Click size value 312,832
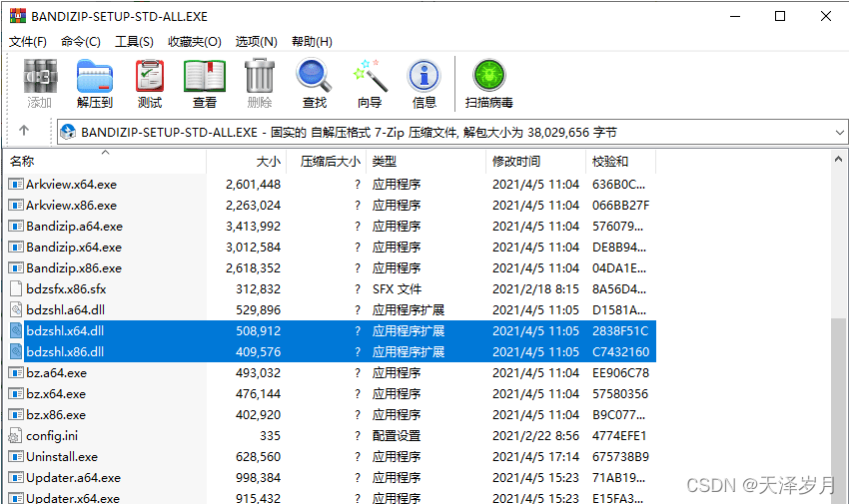 (x=258, y=289)
